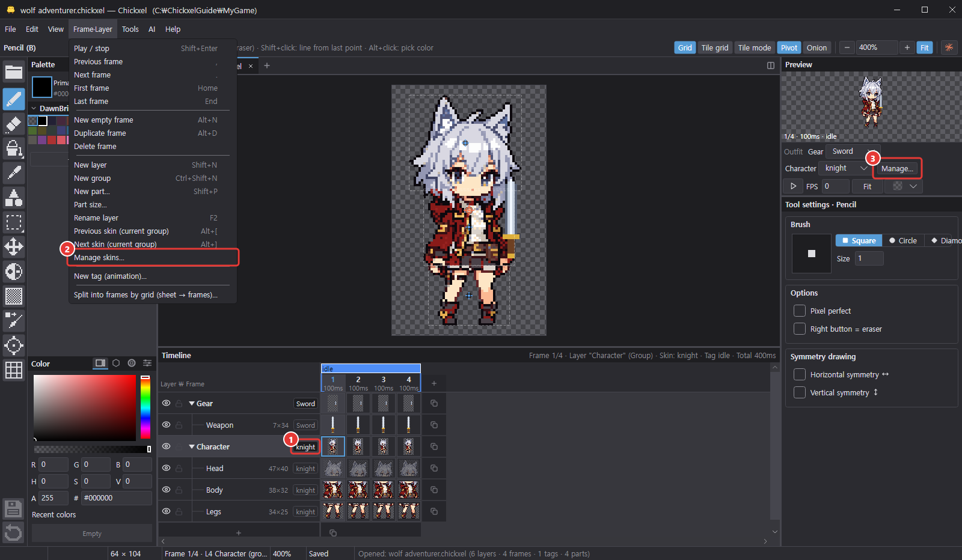Toggle lock on the Body layer
This screenshot has width=962, height=560.
tap(179, 490)
